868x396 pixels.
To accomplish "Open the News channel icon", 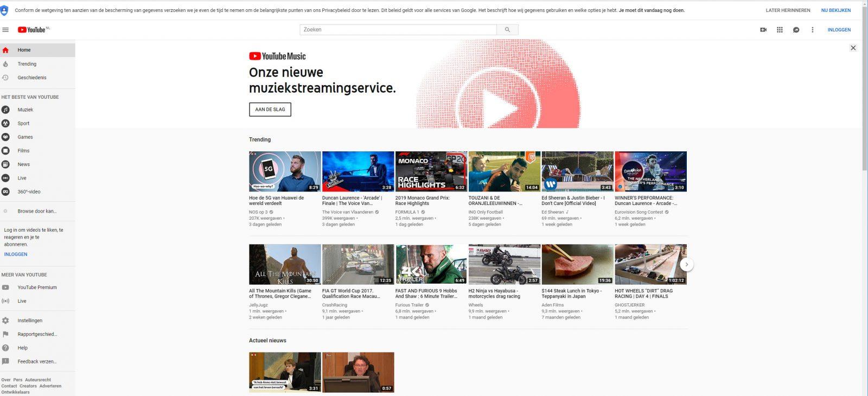I will 5,164.
